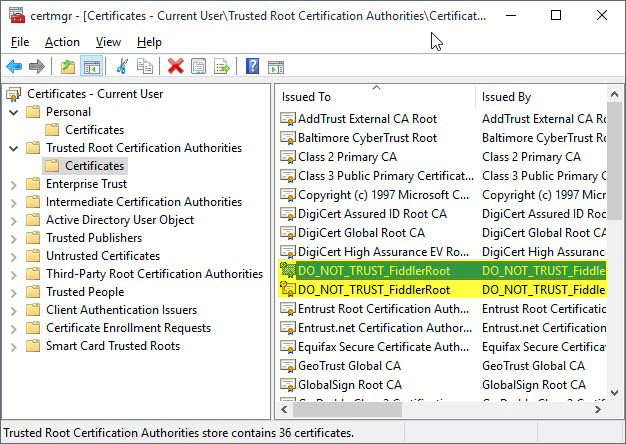Select GlobalSign Root CA row

(x=442, y=385)
